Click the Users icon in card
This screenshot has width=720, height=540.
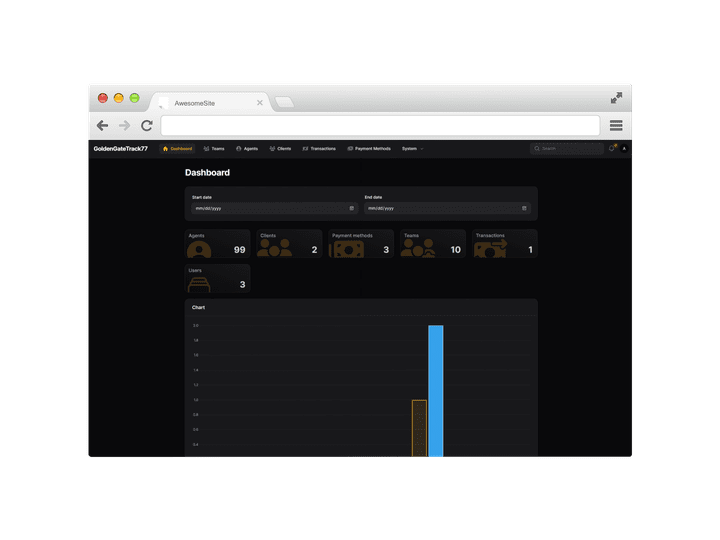coord(199,285)
